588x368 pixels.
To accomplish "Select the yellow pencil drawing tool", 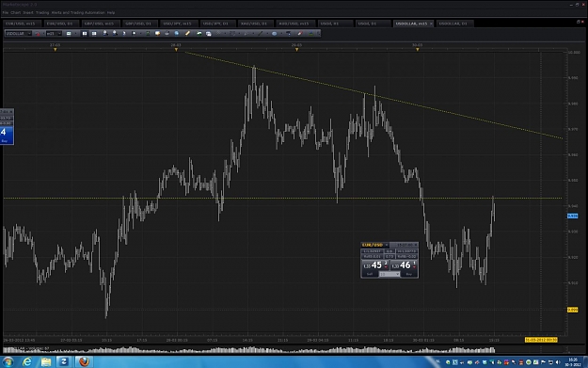I will 187,33.
